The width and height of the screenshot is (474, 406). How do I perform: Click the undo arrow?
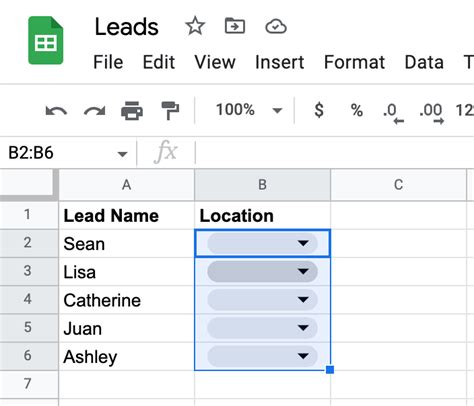pyautogui.click(x=56, y=111)
